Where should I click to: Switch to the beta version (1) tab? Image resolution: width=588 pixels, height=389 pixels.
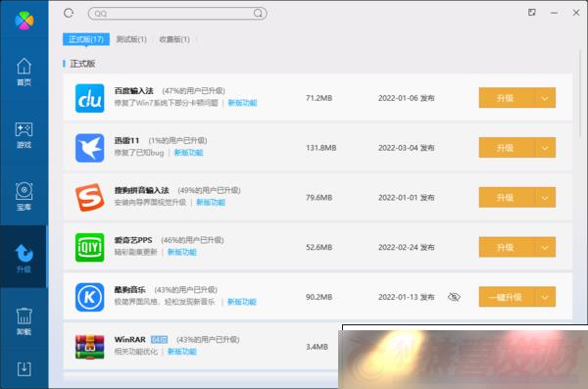click(x=131, y=39)
